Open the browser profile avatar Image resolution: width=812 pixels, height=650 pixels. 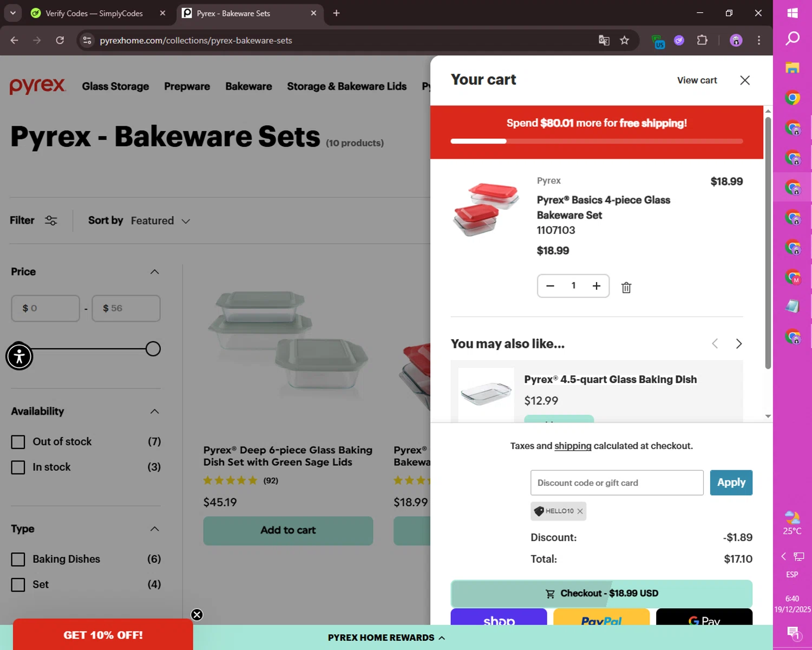[736, 41]
